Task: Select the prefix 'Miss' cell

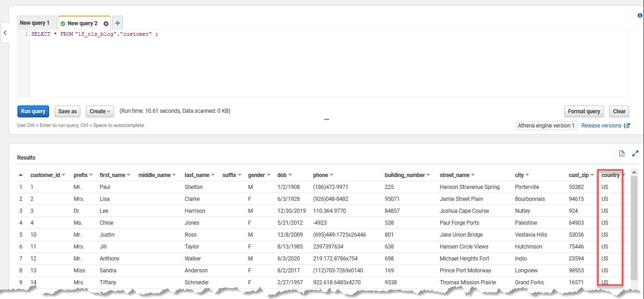Action: click(x=79, y=271)
